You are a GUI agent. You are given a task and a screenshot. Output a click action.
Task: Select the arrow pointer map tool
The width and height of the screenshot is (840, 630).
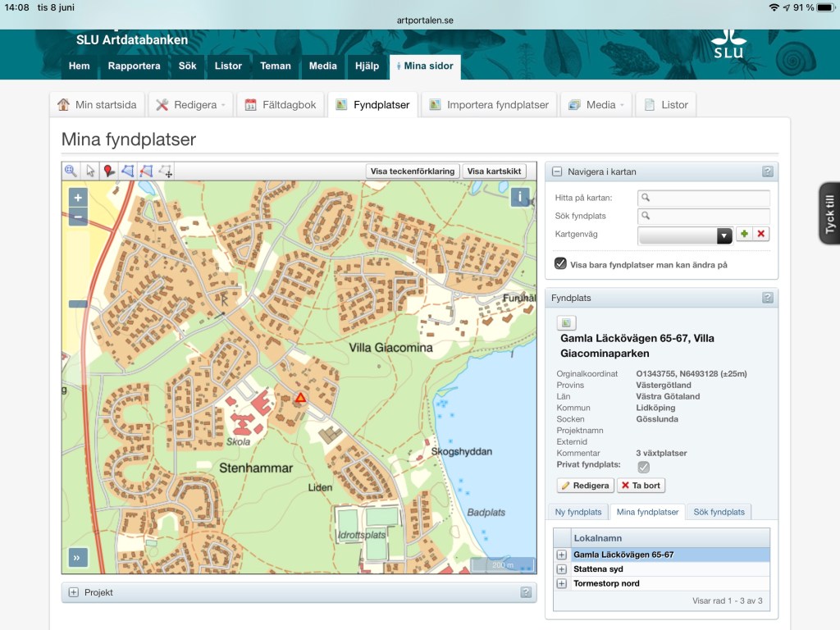(x=90, y=171)
